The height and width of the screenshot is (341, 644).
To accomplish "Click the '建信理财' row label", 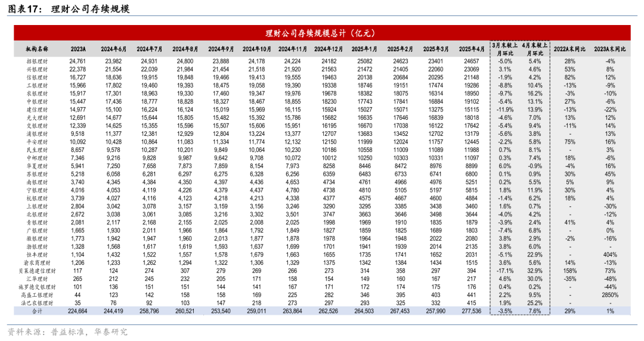I will point(37,110).
